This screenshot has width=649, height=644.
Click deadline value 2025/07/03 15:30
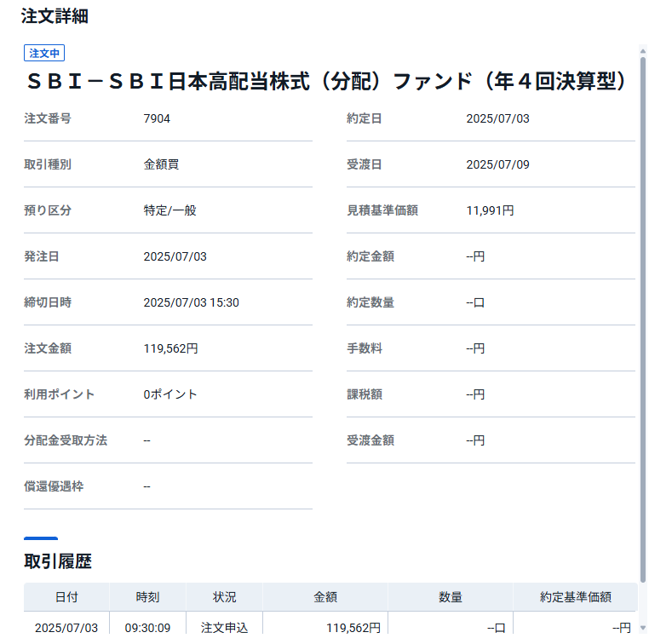pos(192,302)
